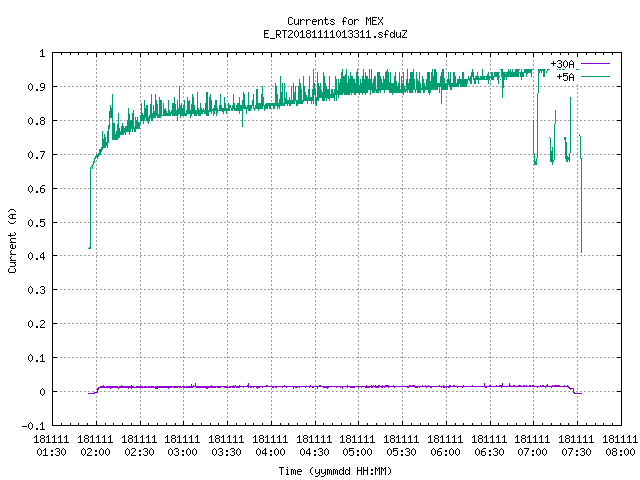Screen dimensions: 640x480
Task: Click the y-axis tick value 0.4
Action: [x=36, y=256]
